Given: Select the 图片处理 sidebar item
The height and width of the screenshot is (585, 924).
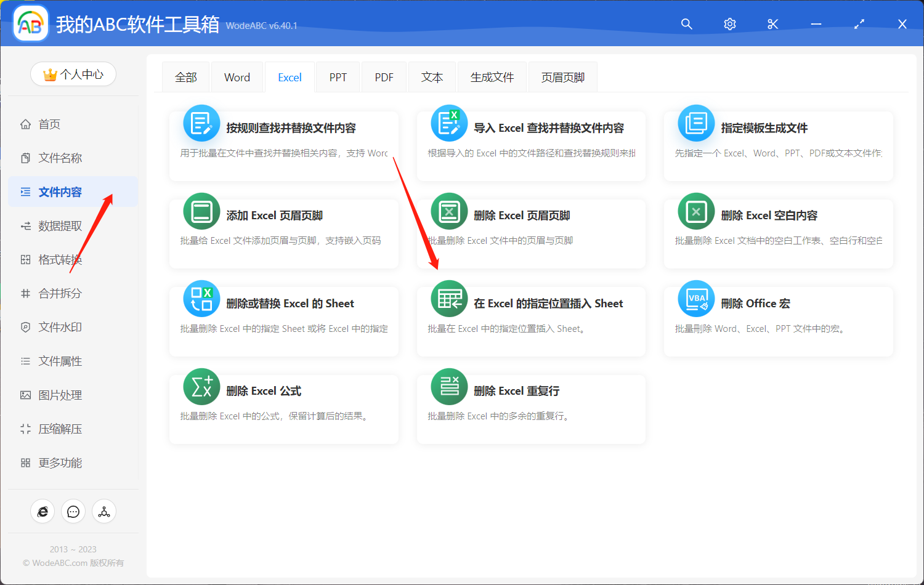Looking at the screenshot, I should point(62,395).
